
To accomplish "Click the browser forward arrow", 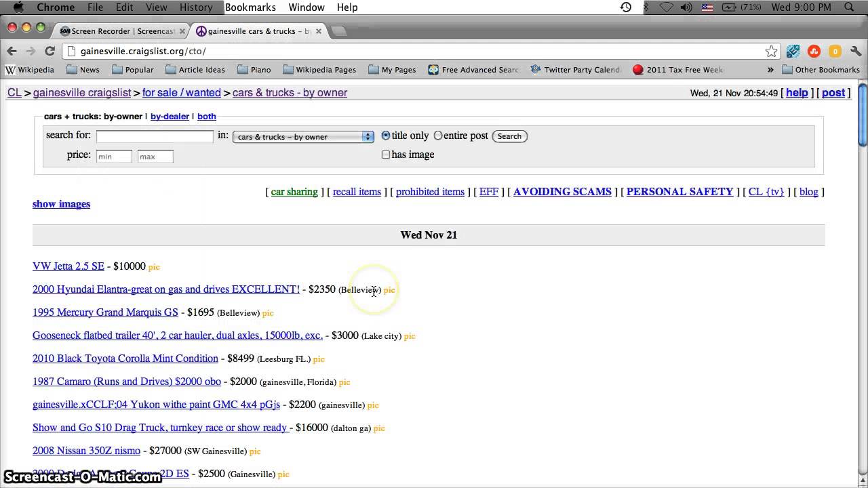I will [31, 51].
